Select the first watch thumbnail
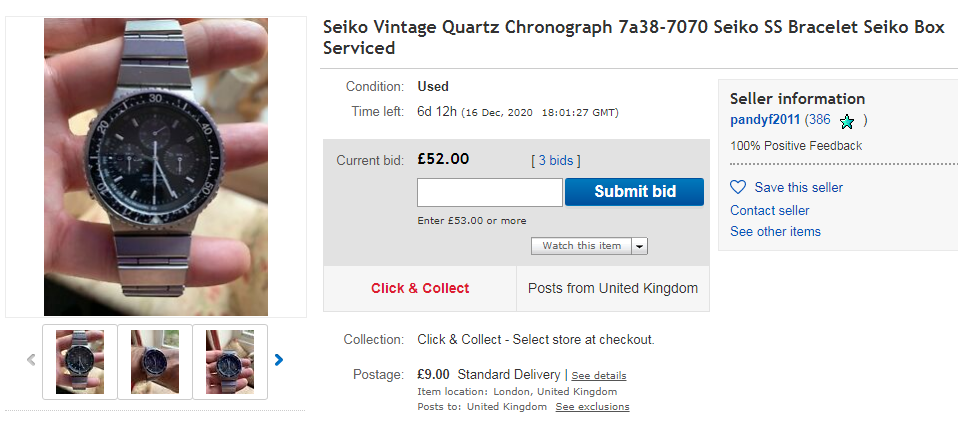 coord(80,361)
